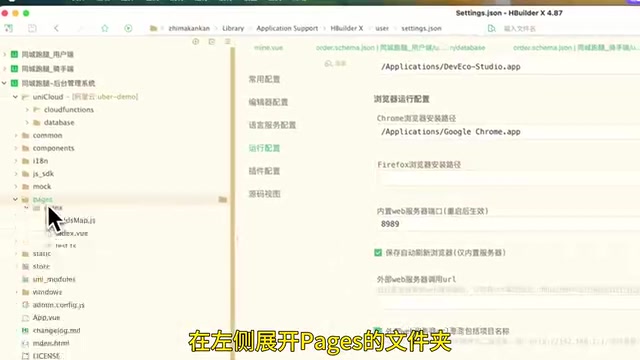The width and height of the screenshot is (640, 360).
Task: Click the admin.config.js file icon
Action: point(25,305)
